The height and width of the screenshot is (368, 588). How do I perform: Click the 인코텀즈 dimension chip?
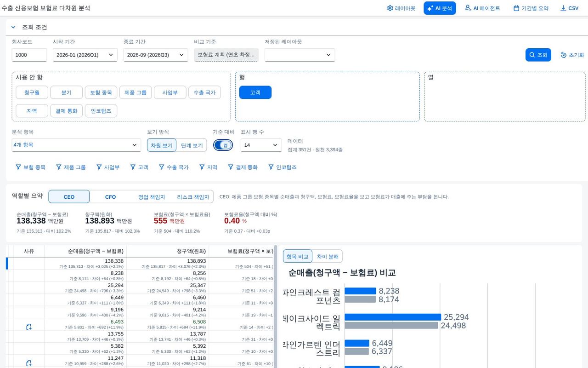101,111
